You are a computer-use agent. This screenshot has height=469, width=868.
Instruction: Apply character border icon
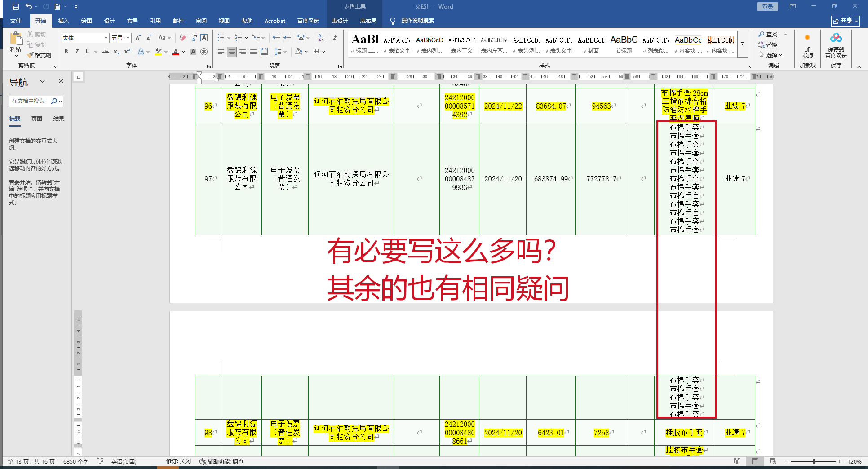point(204,38)
